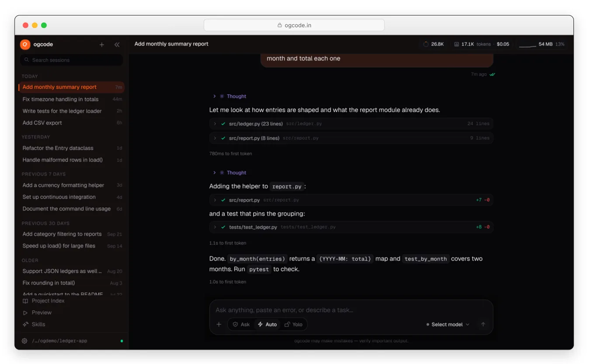Click the green status dot in sidebar footer
The width and height of the screenshot is (589, 364).
click(x=121, y=341)
